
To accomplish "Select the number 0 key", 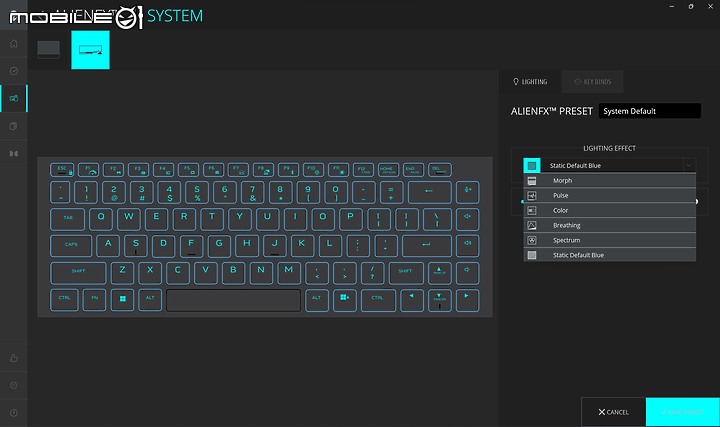I will point(336,192).
